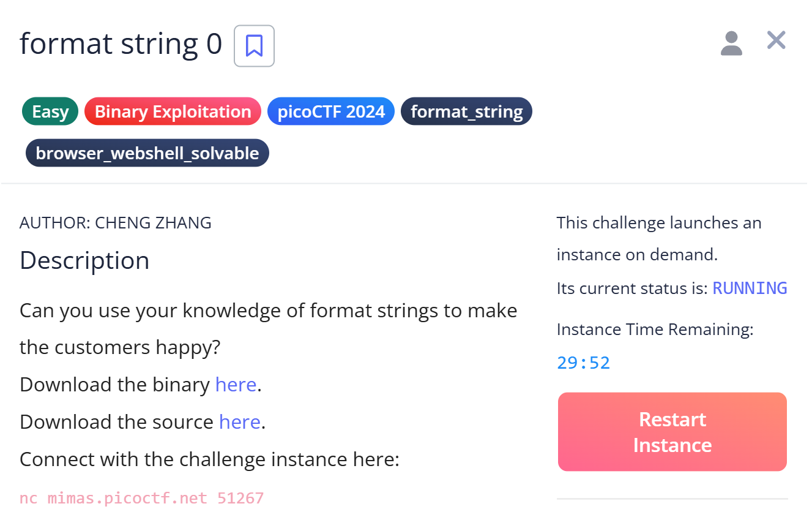Viewport: 812px width, 520px height.
Task: Bookmark the format string 0 challenge
Action: (254, 45)
